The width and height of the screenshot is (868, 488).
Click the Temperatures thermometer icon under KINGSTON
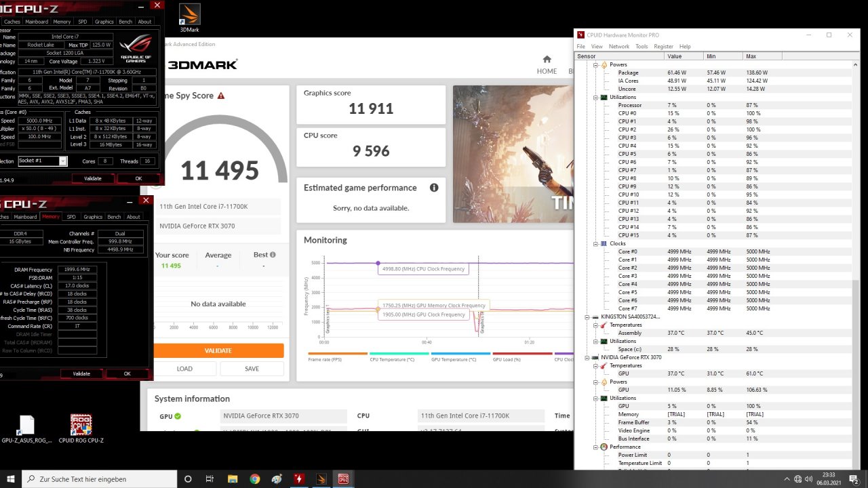click(x=604, y=325)
